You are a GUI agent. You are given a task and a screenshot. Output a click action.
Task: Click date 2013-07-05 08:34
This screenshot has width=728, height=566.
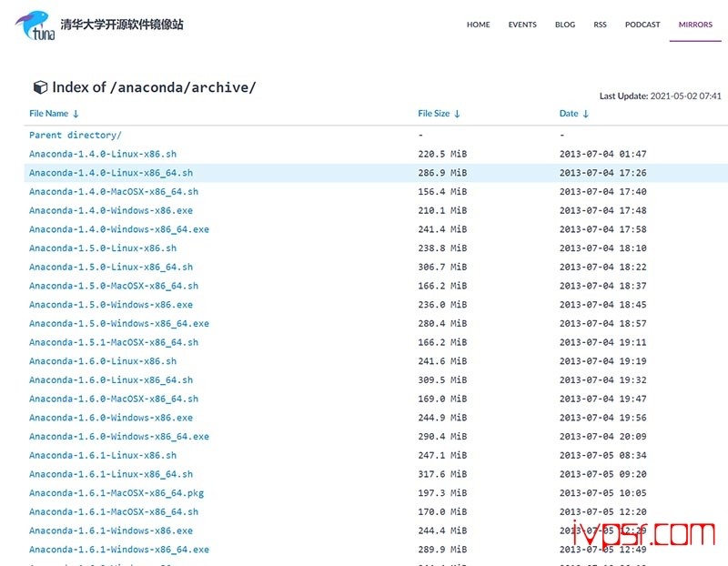point(602,456)
